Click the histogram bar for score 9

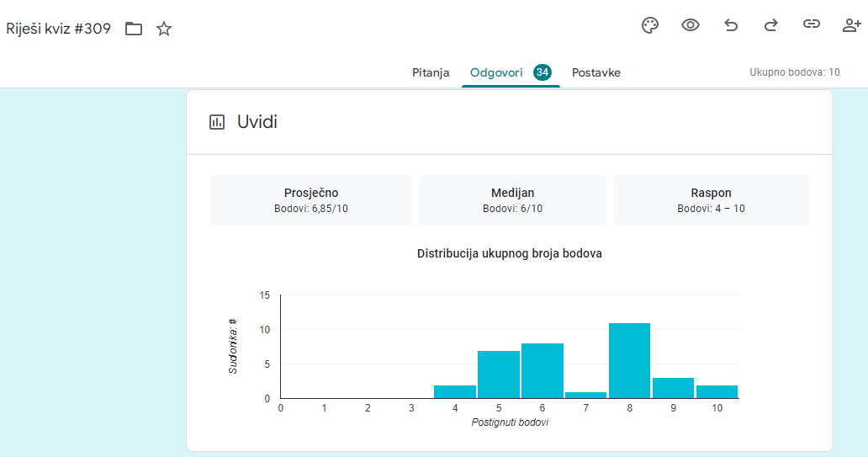coord(673,388)
